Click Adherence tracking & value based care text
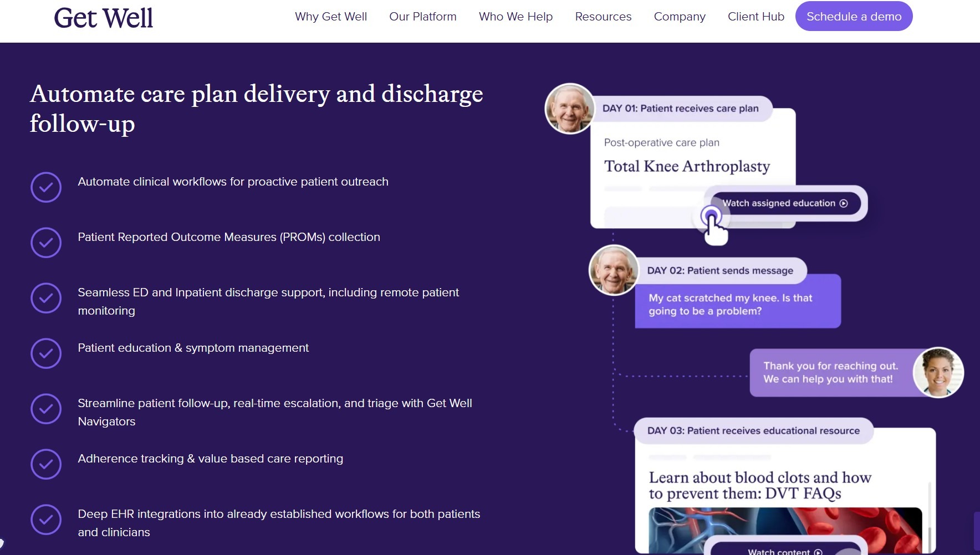The image size is (980, 555). [210, 459]
